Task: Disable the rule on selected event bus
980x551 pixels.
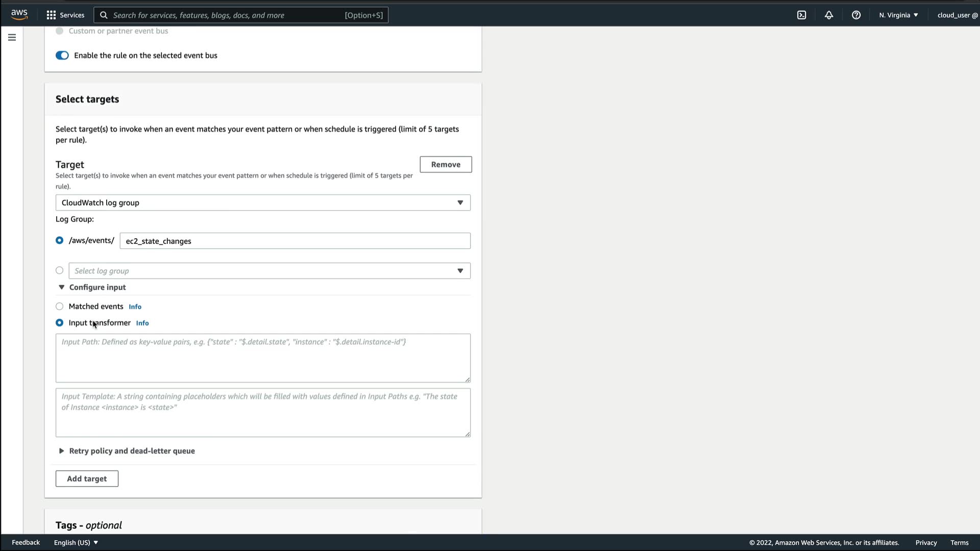Action: pos(62,56)
